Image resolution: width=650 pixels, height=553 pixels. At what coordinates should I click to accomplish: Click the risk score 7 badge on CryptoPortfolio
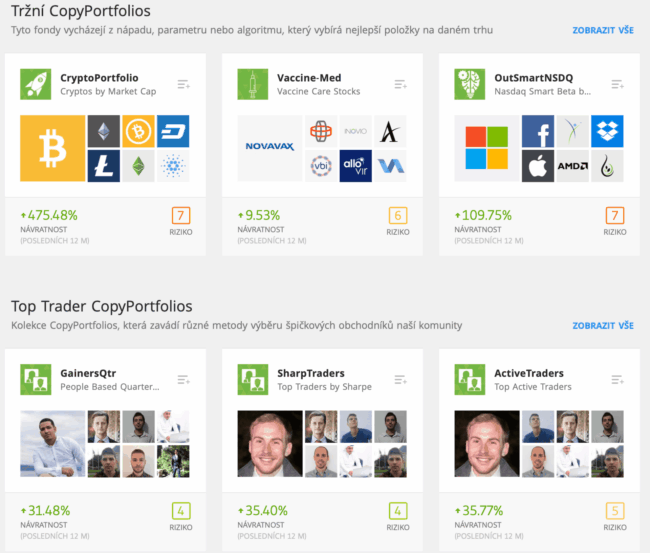coord(181,216)
